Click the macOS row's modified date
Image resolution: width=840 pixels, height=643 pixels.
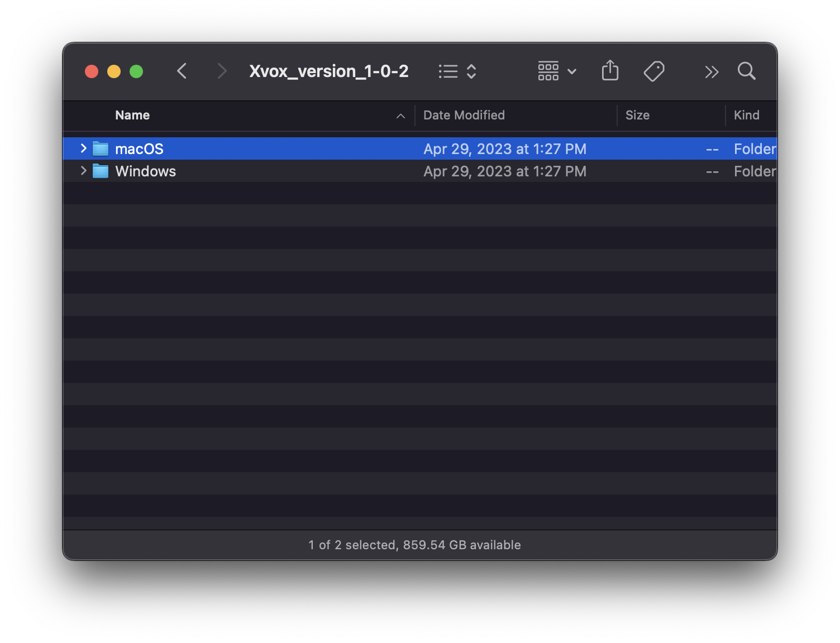(505, 149)
